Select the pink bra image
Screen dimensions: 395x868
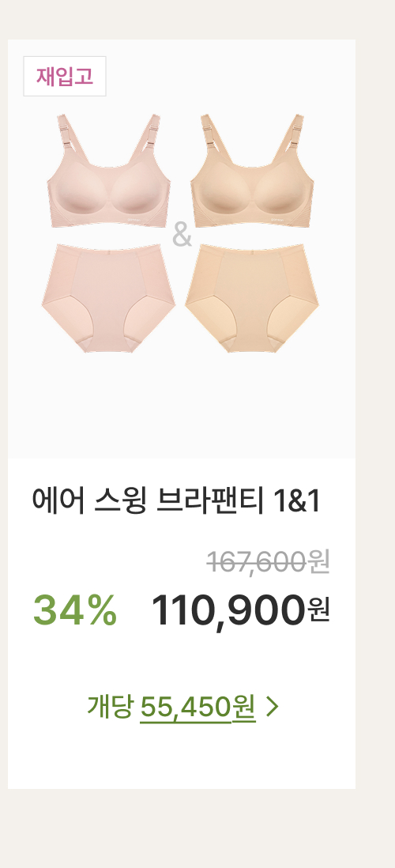point(109,171)
